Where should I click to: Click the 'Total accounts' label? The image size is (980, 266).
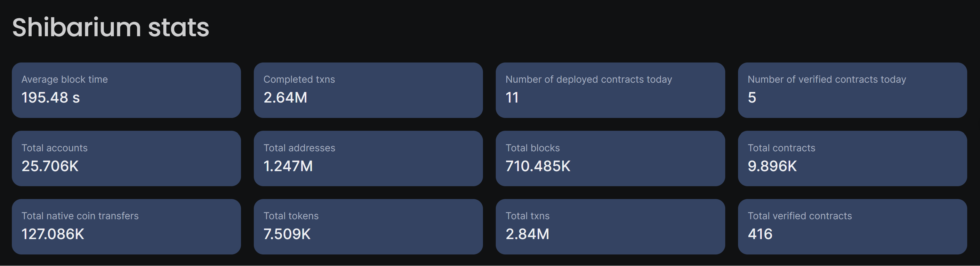(x=54, y=148)
